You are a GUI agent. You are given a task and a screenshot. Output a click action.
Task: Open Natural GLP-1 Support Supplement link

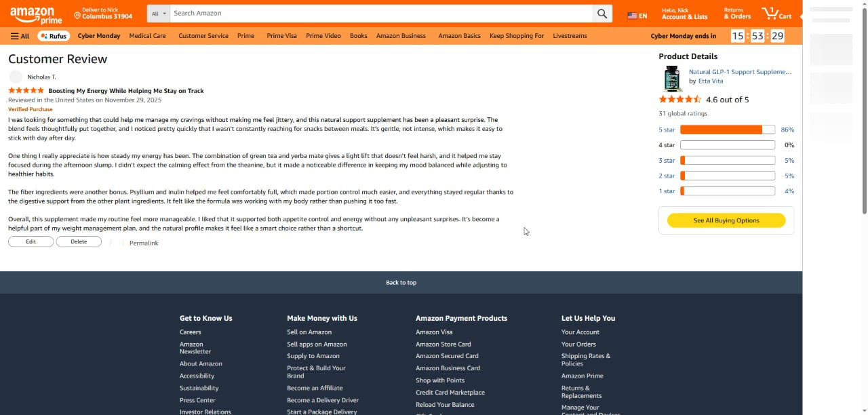pos(740,72)
